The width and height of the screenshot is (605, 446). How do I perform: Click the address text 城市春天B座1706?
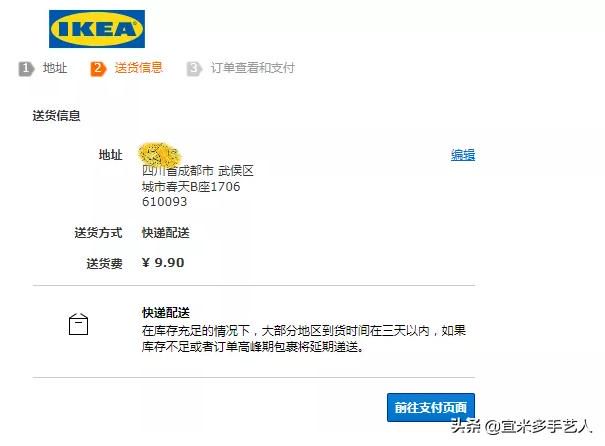click(191, 186)
